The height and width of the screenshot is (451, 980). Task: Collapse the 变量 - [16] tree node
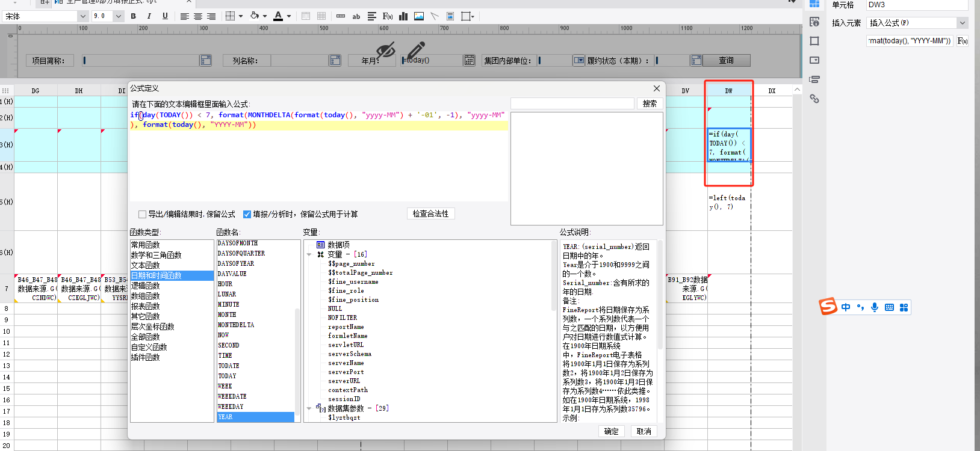(x=309, y=254)
